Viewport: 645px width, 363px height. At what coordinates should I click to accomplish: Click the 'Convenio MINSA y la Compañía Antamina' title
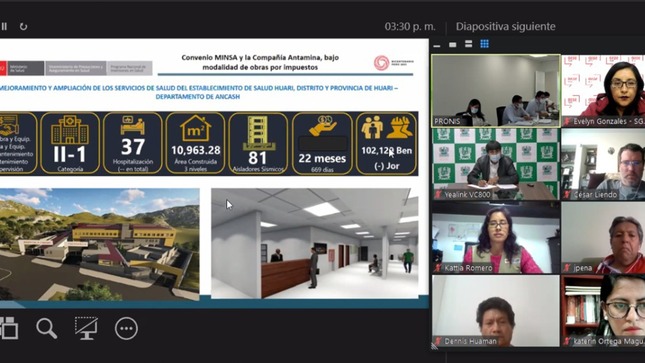tap(260, 62)
